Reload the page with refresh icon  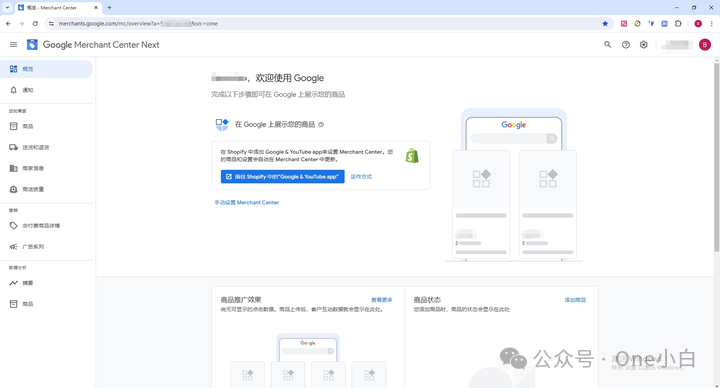35,23
